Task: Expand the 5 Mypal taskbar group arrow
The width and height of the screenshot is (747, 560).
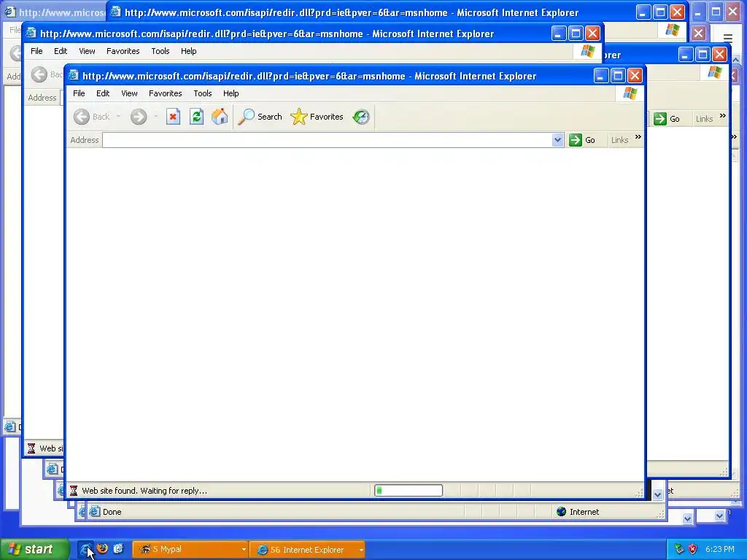Action: click(x=244, y=550)
